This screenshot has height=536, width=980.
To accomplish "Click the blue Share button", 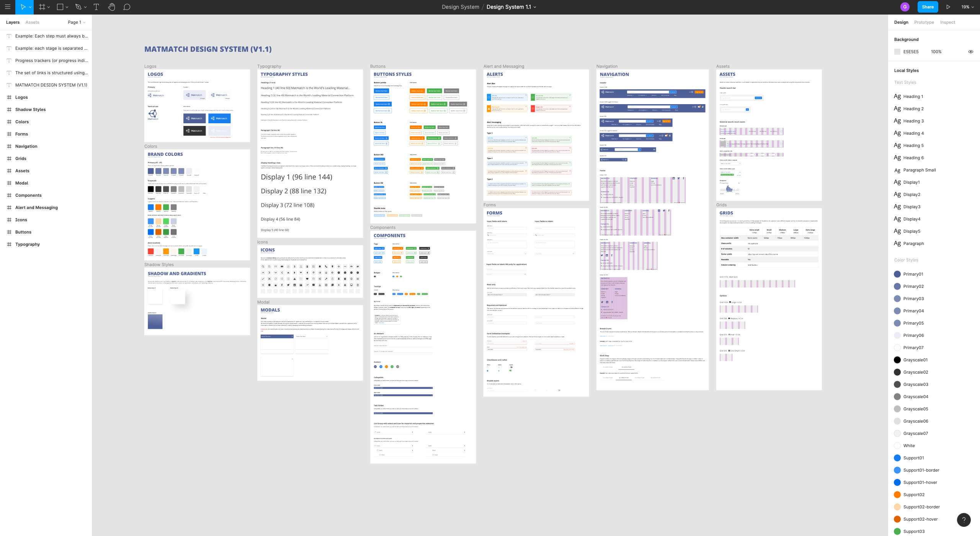I will coord(928,7).
